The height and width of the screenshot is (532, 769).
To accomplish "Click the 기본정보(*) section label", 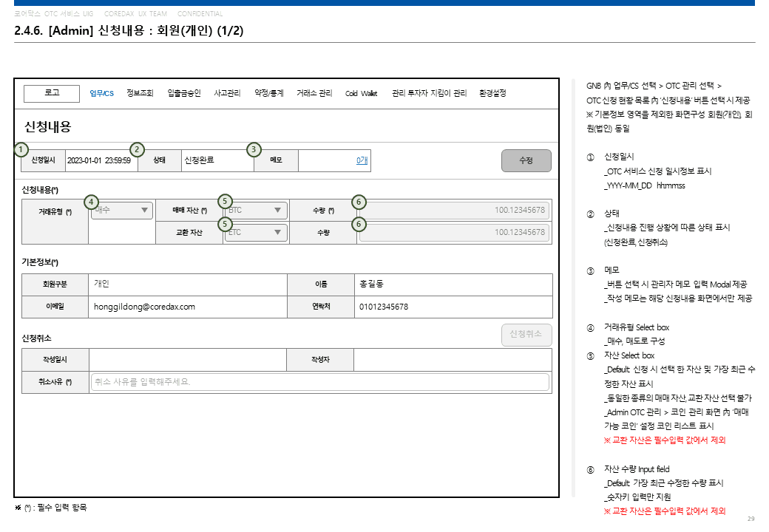I will [x=40, y=262].
